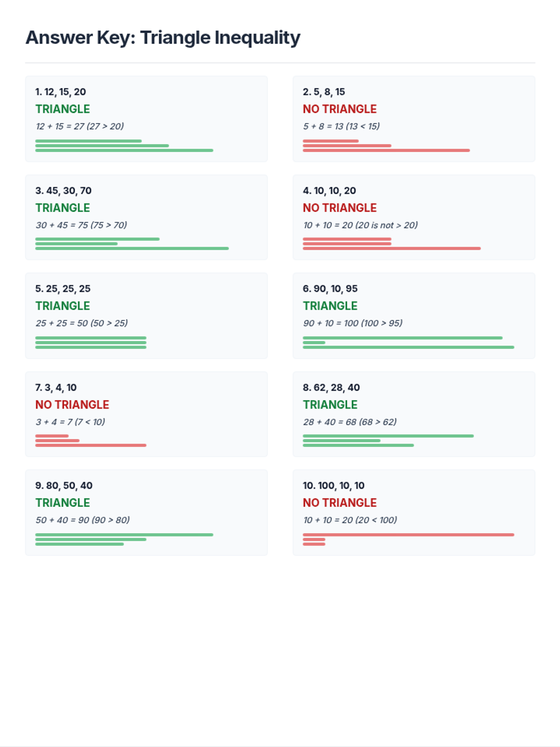Click the shortest green bar in problem 6

point(314,343)
